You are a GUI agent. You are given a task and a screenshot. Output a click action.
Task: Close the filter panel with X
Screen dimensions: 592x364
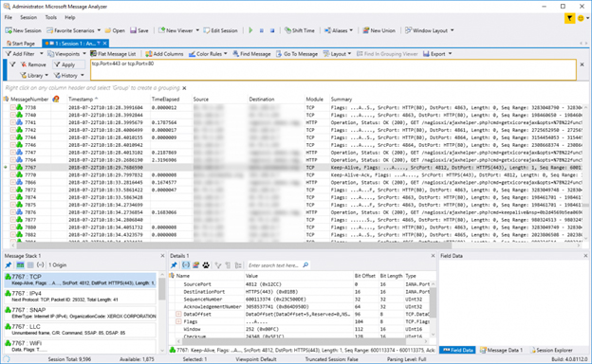583,64
